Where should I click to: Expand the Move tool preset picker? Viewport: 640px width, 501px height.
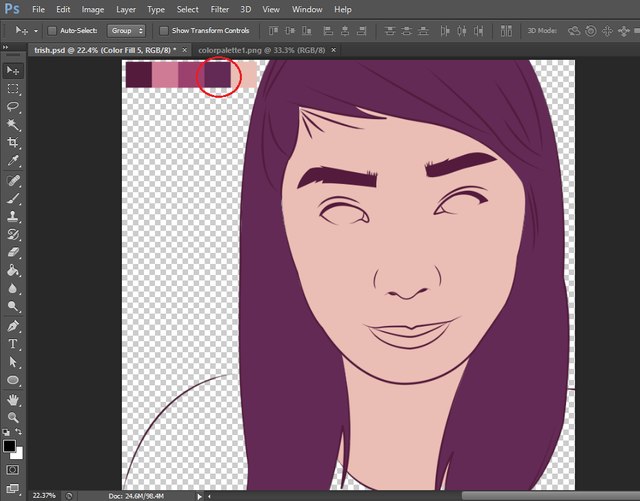33,31
